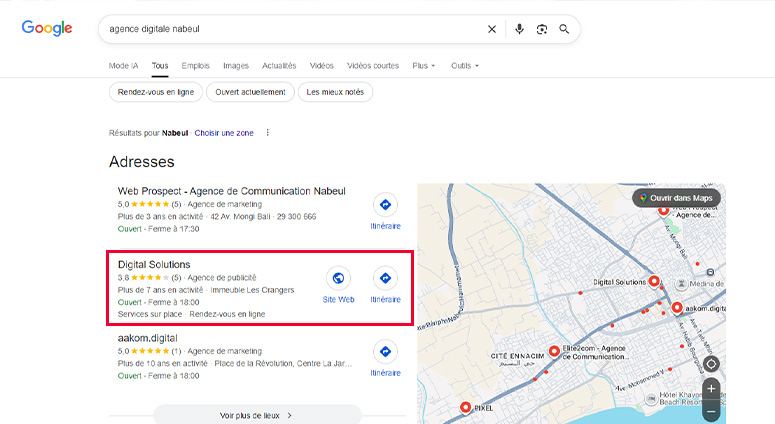The width and height of the screenshot is (775, 424).
Task: Click 'Services sur place' text in Digital Solutions
Action: tap(150, 314)
